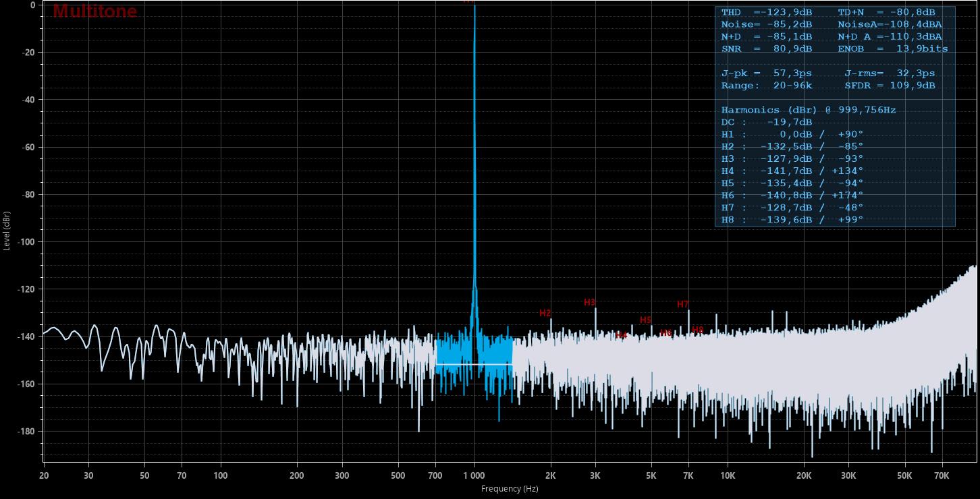
Task: Click the 20K tick on frequency axis
Action: pyautogui.click(x=805, y=475)
